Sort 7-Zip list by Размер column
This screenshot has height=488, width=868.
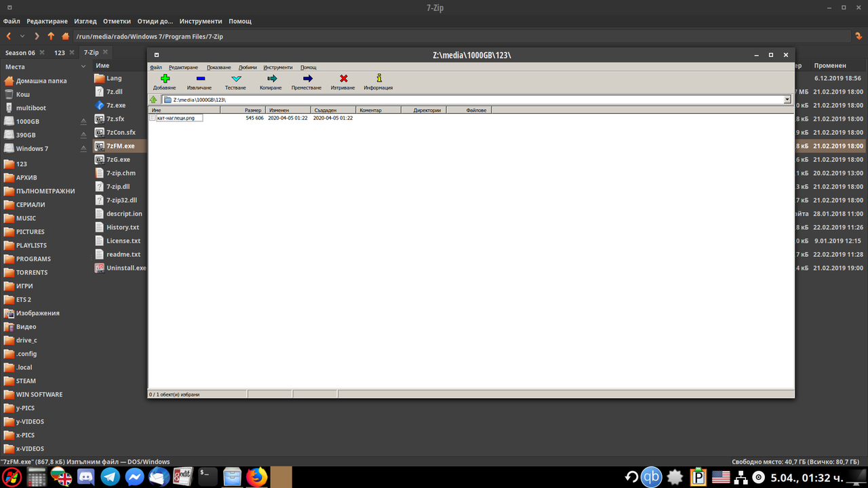point(242,110)
